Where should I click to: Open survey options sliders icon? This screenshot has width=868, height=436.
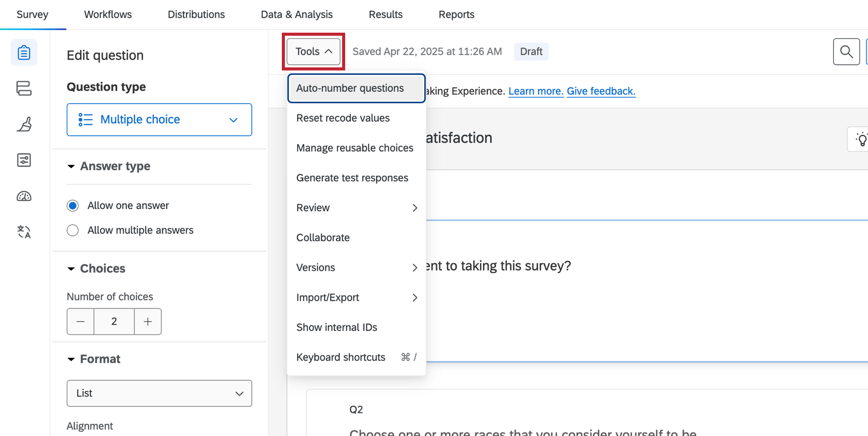(24, 160)
